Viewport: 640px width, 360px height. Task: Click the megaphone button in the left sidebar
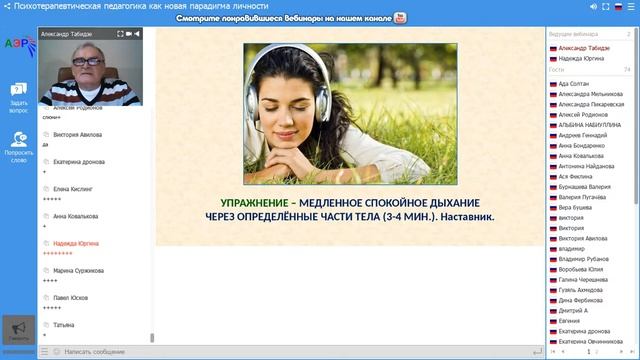pyautogui.click(x=19, y=330)
